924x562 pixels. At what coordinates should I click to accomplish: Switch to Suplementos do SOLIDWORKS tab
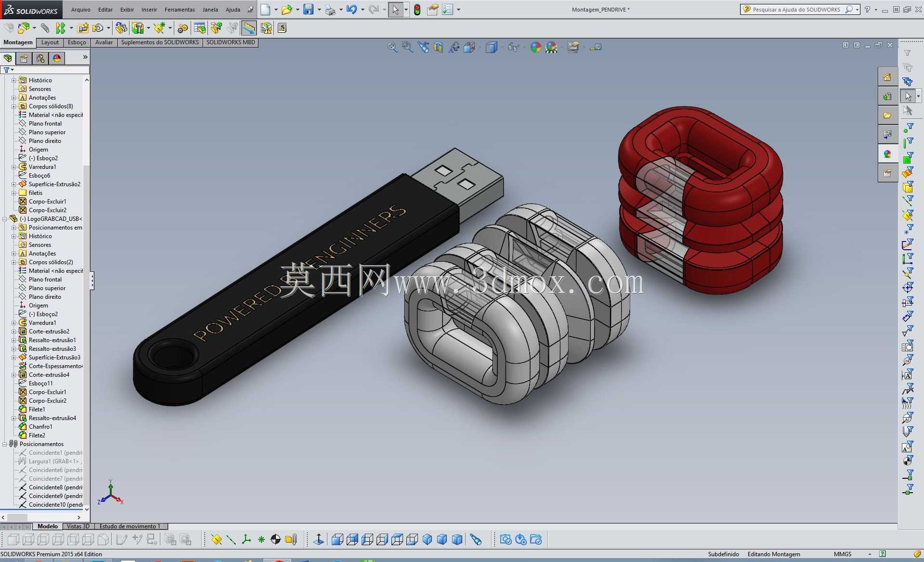[160, 42]
